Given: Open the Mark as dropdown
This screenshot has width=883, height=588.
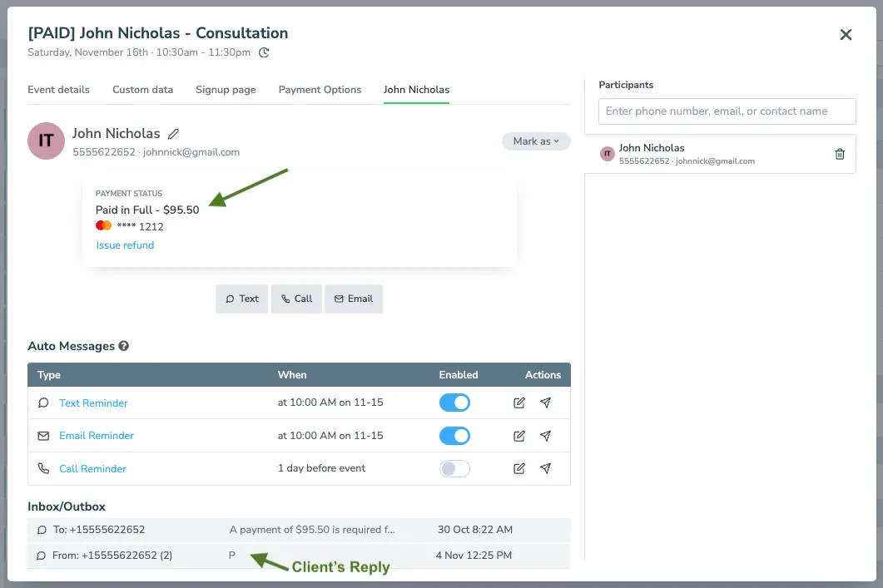Looking at the screenshot, I should 535,141.
